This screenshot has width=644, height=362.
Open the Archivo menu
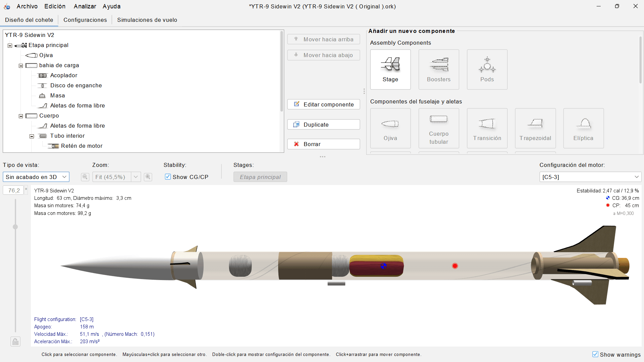(x=27, y=6)
